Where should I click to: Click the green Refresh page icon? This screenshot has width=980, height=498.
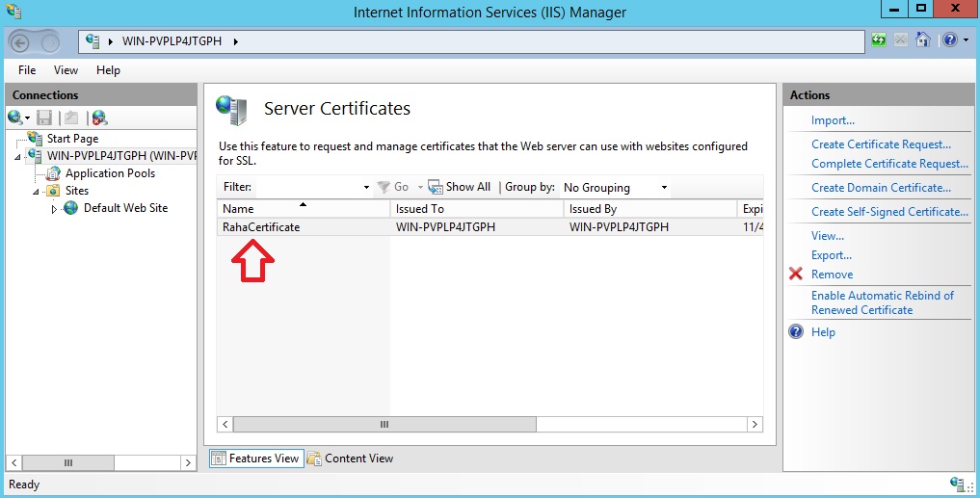coord(879,40)
